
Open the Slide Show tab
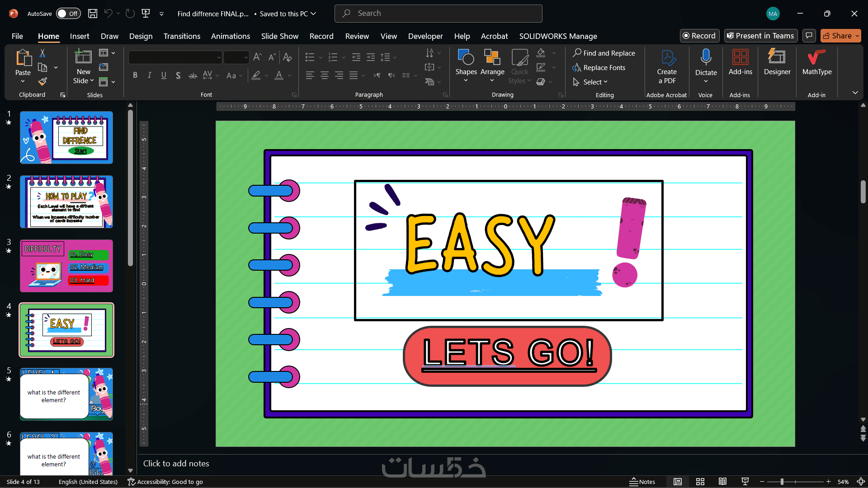click(279, 36)
